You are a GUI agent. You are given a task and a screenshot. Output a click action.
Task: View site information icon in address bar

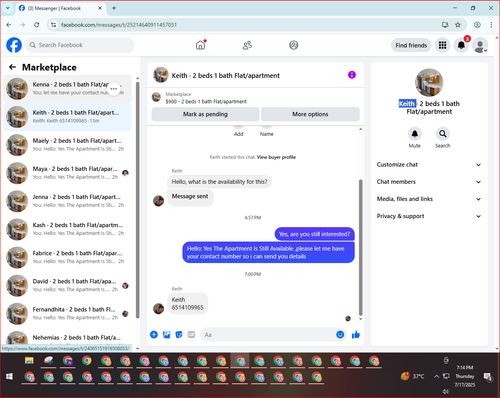[53, 25]
